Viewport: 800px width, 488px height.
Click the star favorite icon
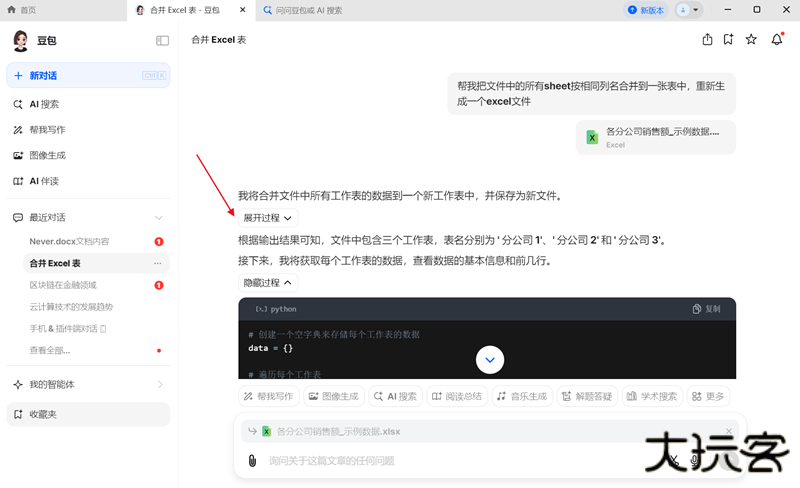[x=751, y=40]
